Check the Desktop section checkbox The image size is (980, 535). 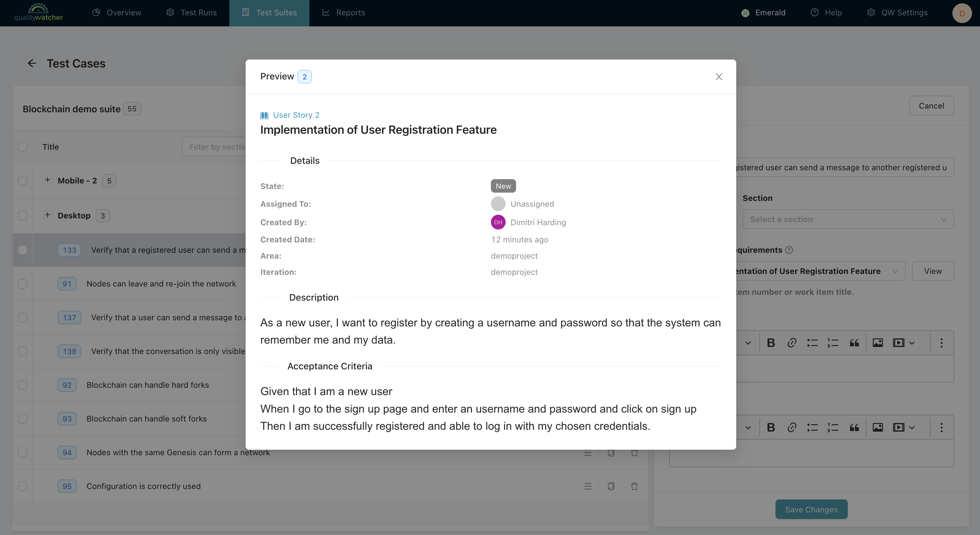coord(23,215)
